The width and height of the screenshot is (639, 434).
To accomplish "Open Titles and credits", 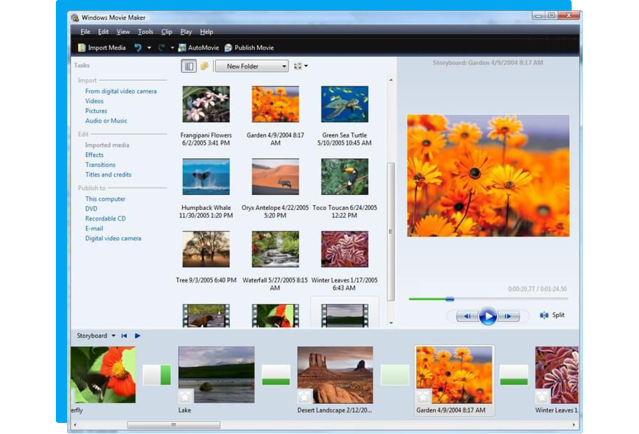I will [x=108, y=174].
